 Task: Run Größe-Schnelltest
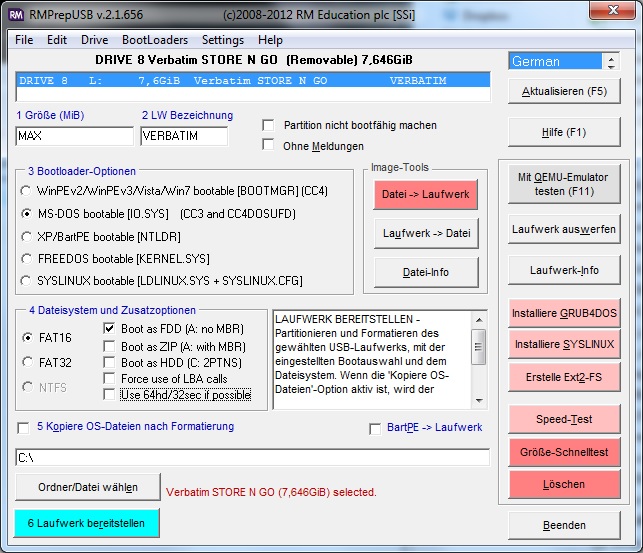click(x=564, y=452)
